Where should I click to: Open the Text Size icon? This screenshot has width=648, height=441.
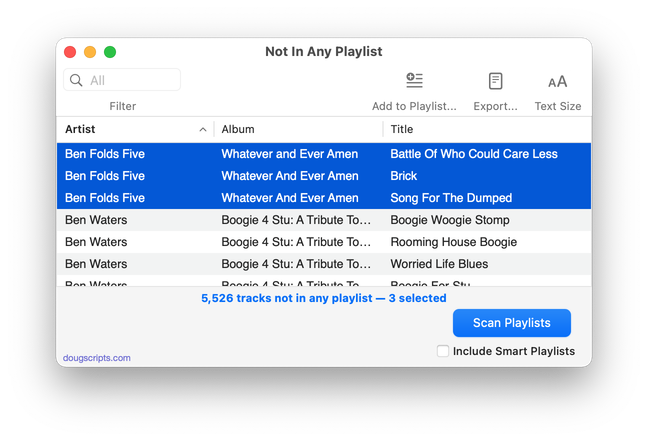(557, 81)
